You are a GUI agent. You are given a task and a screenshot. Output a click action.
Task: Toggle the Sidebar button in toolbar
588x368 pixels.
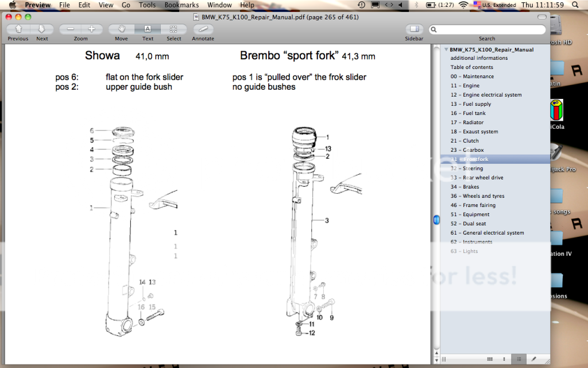(414, 29)
